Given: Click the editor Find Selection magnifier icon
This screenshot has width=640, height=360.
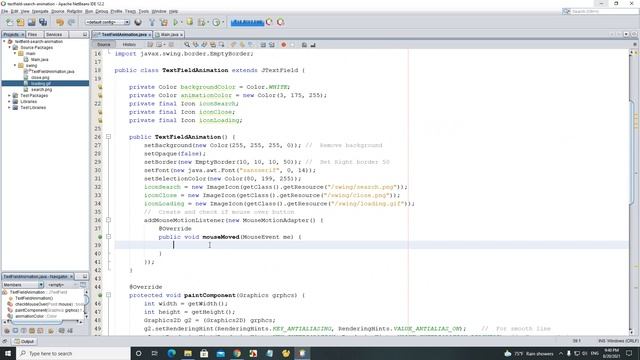Looking at the screenshot, I should click(x=187, y=44).
